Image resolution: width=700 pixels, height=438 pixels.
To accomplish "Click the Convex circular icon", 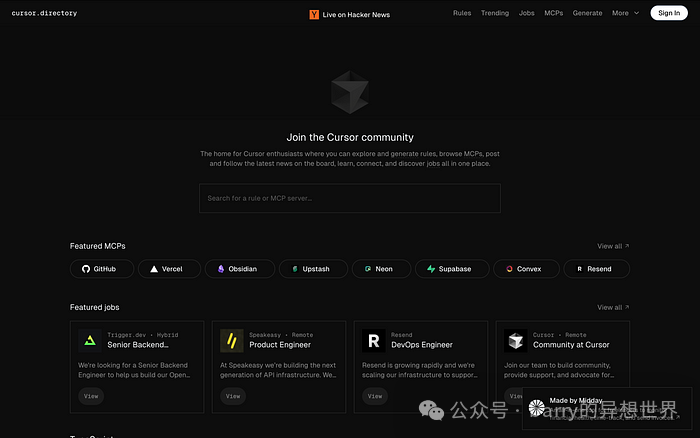I will coord(509,269).
